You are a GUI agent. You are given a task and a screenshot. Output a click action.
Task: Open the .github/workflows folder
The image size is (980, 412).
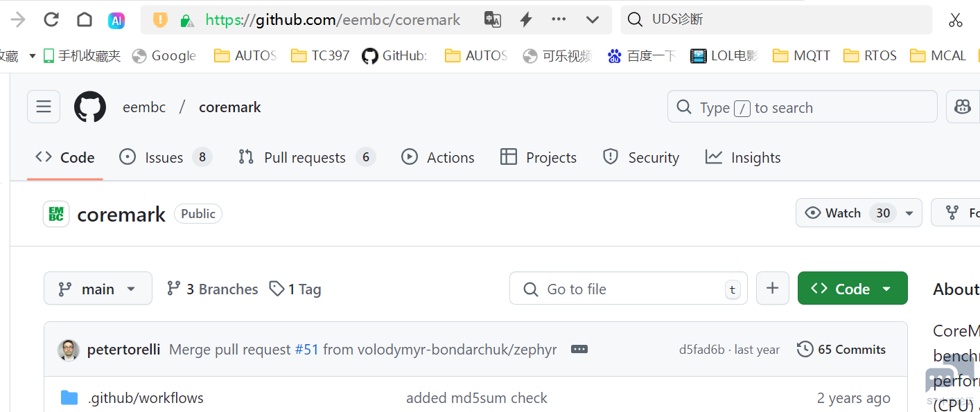(146, 397)
